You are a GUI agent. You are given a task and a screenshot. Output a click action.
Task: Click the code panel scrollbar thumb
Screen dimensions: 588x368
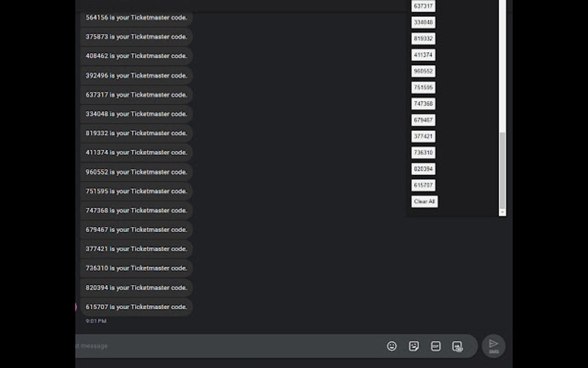[x=503, y=170]
